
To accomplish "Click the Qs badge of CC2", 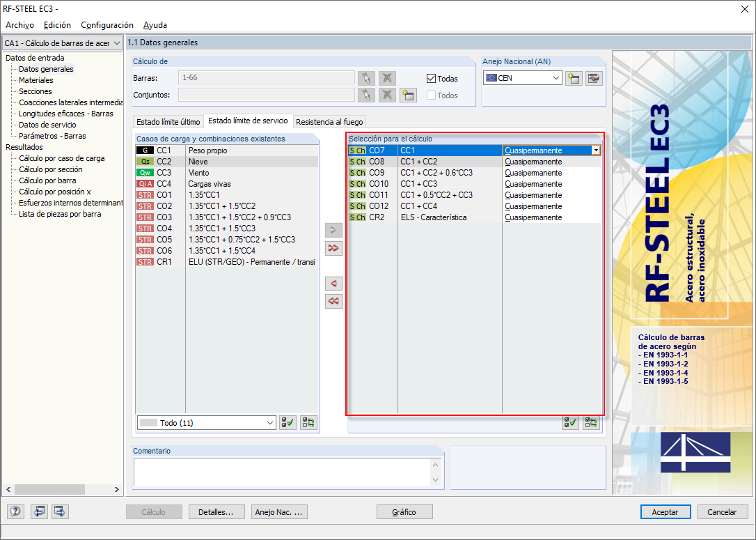I will 145,162.
